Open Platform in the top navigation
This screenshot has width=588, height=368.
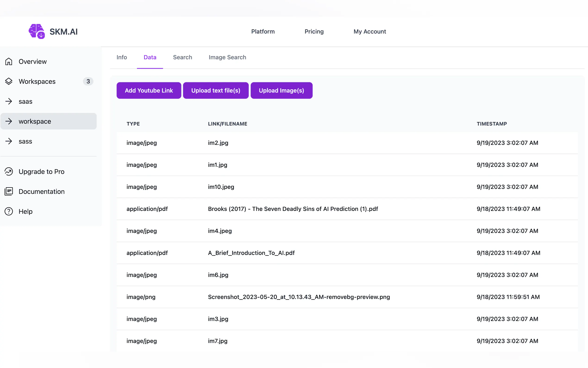pos(263,32)
